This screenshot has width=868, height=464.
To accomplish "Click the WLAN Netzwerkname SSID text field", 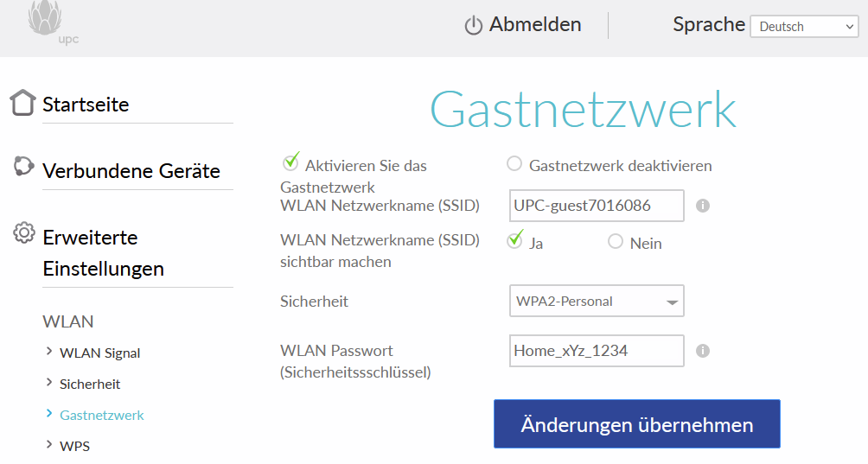I will tap(597, 206).
